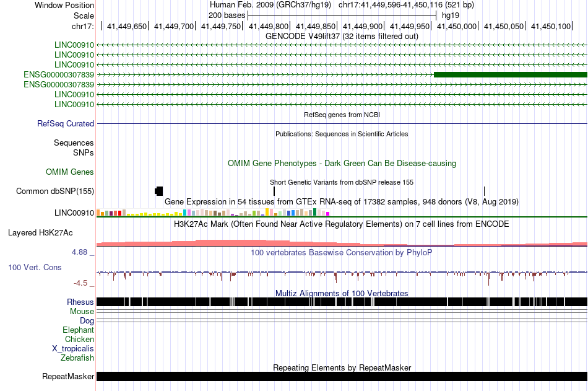The image size is (588, 391).
Task: Click the solid black RepeatMasker bar
Action: coord(342,376)
